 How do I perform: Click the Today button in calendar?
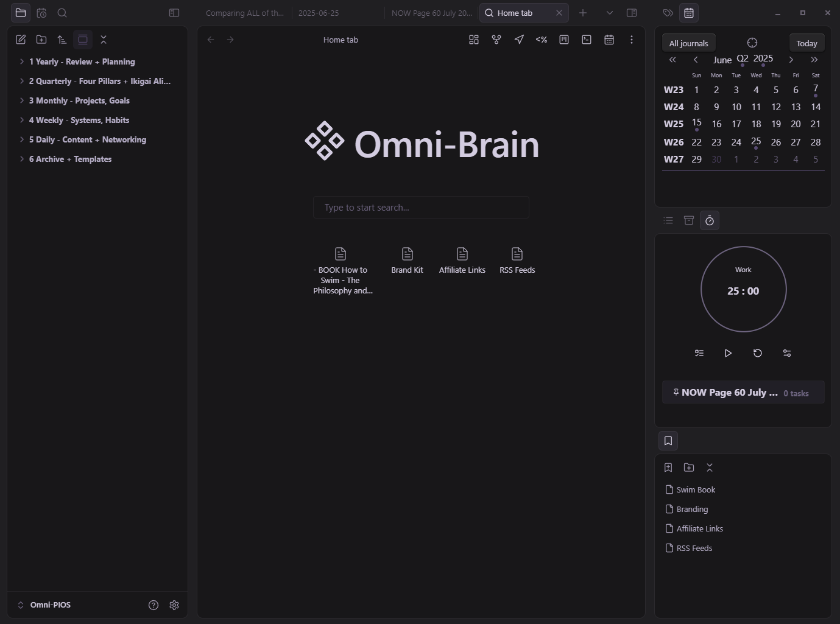pos(806,43)
